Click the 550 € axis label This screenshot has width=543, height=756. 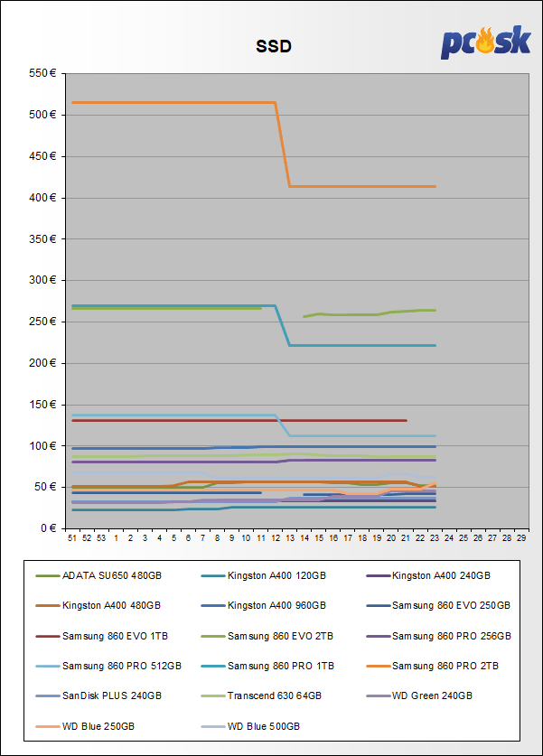click(x=42, y=73)
